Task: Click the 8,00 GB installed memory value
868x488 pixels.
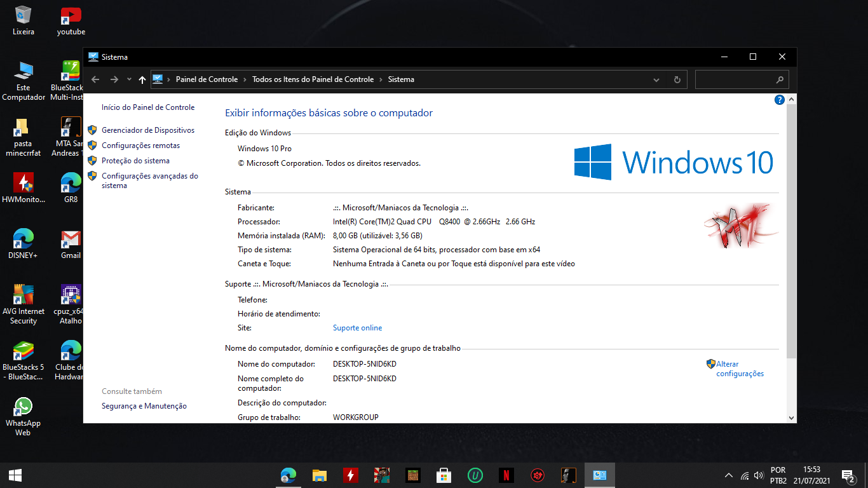Action: (x=377, y=236)
